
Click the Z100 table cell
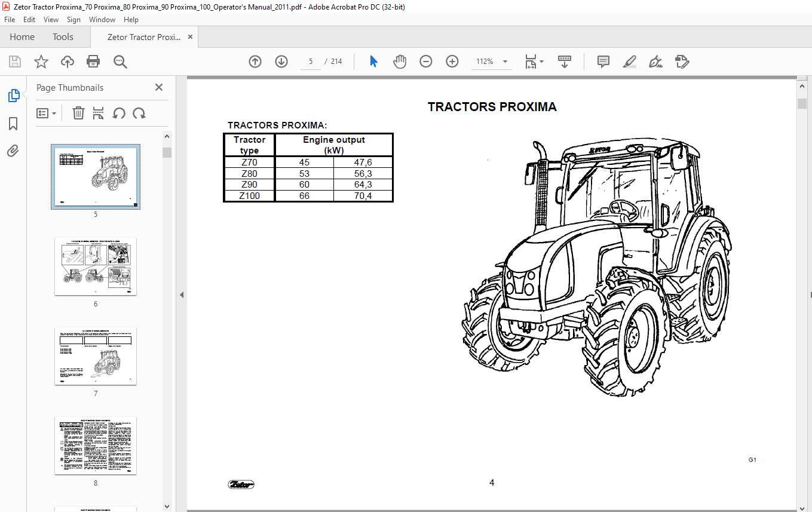pyautogui.click(x=249, y=196)
